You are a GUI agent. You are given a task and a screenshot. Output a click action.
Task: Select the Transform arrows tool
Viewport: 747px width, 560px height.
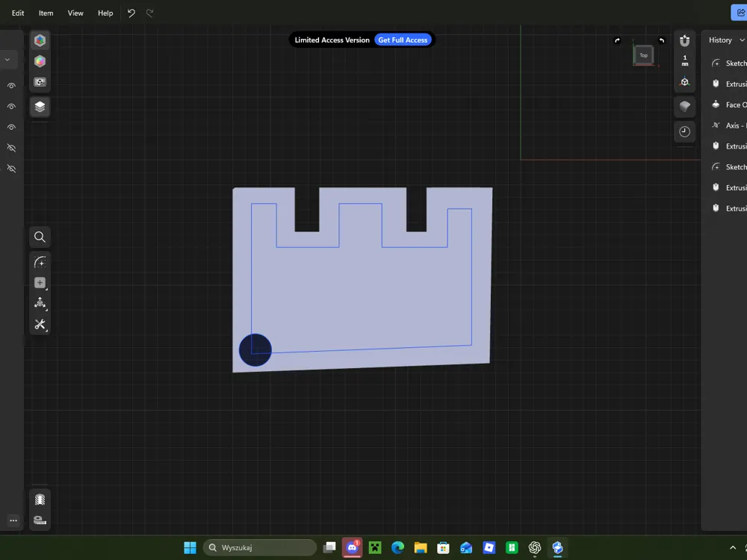[40, 303]
